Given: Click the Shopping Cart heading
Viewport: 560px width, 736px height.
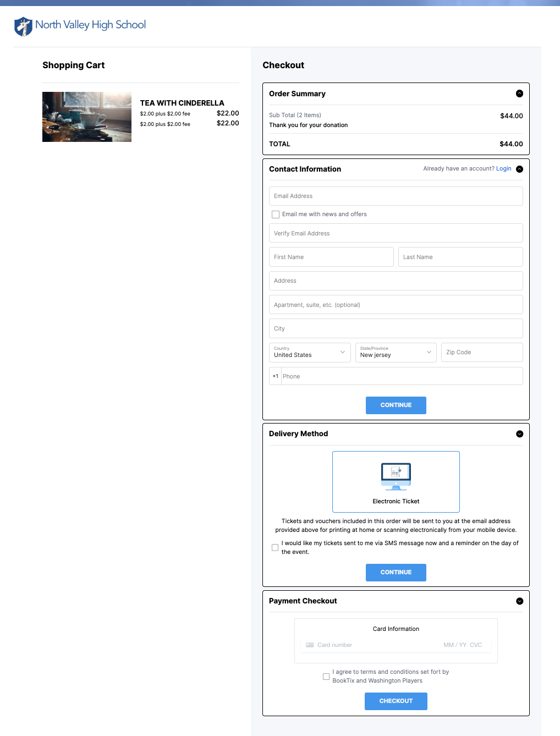Looking at the screenshot, I should [x=74, y=65].
